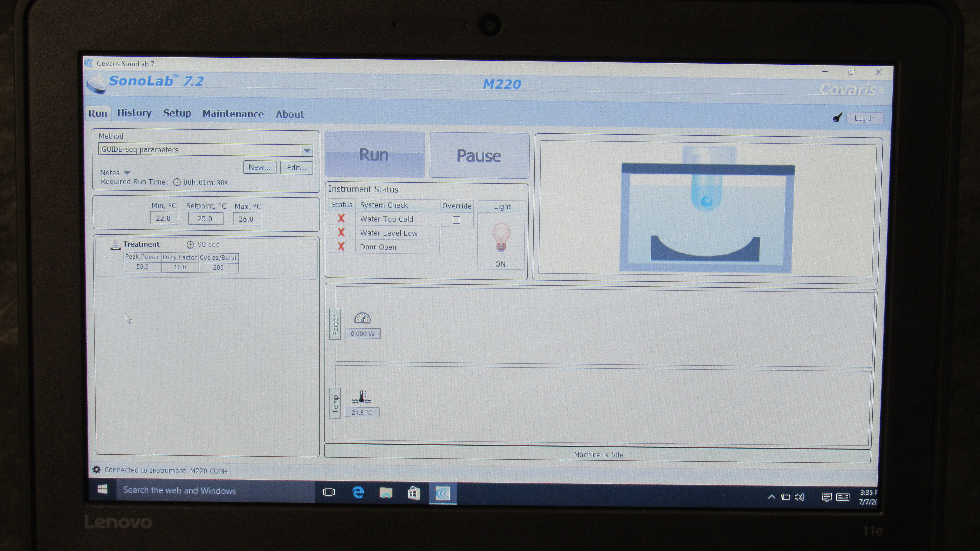Click Cycles/Burst value 200
The image size is (980, 551).
(x=218, y=268)
